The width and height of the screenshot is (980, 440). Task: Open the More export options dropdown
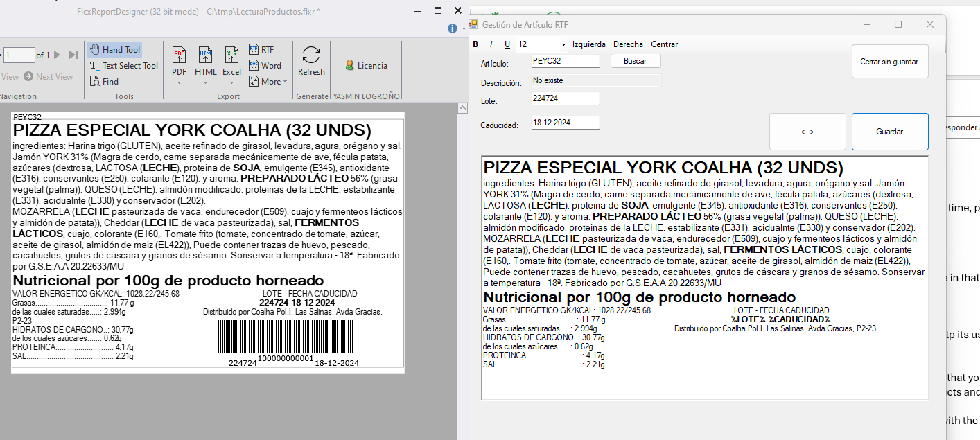(x=268, y=82)
